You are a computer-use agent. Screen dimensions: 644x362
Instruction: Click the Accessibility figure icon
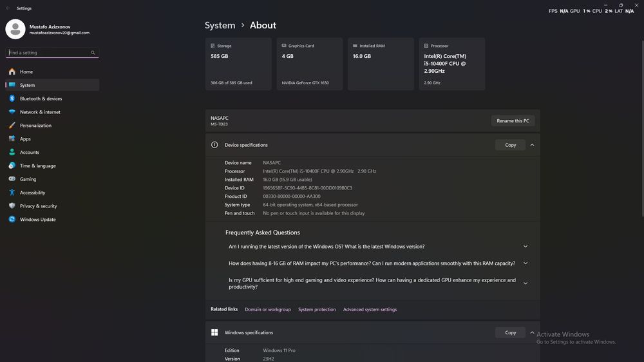[12, 193]
